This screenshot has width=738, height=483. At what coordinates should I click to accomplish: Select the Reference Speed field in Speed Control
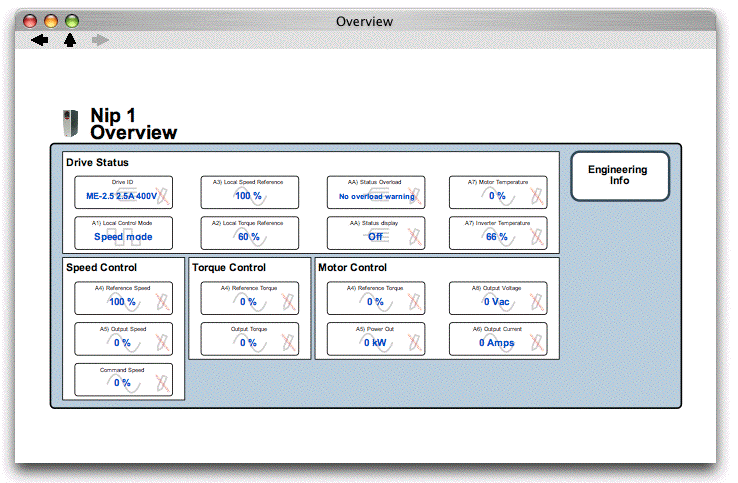pos(123,298)
